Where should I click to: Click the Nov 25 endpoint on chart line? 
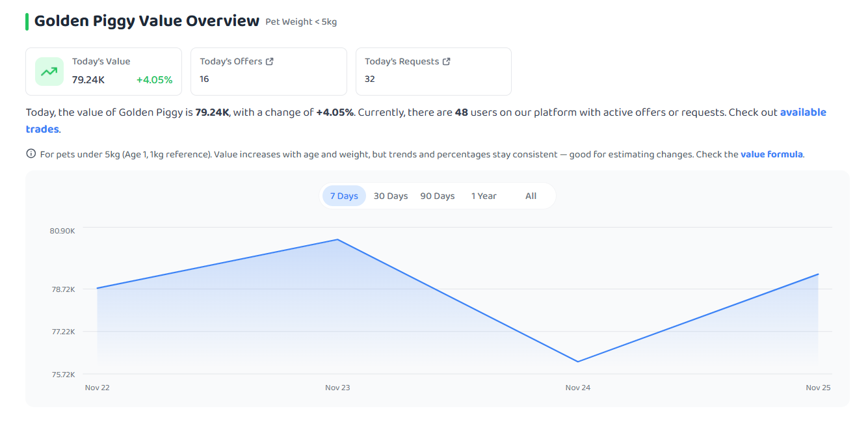818,274
